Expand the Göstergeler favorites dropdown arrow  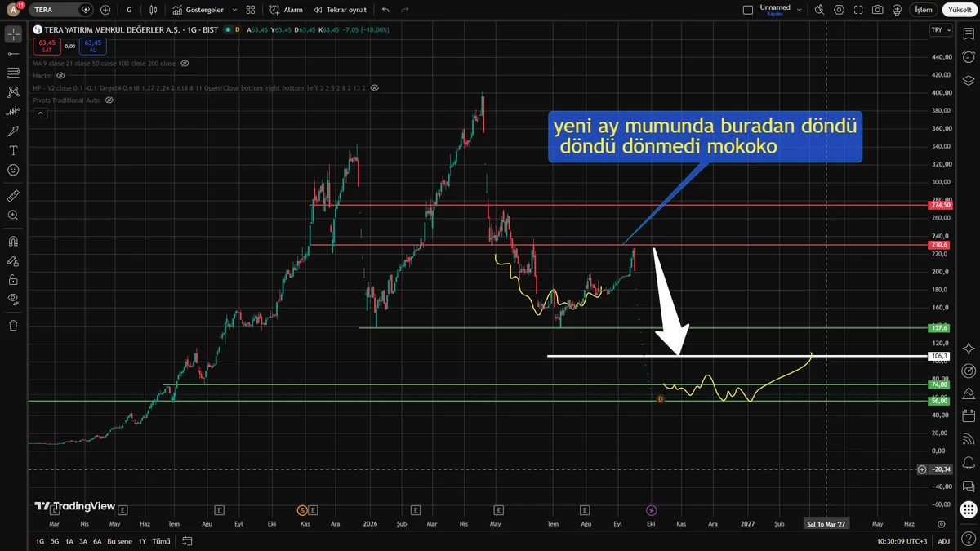point(234,10)
